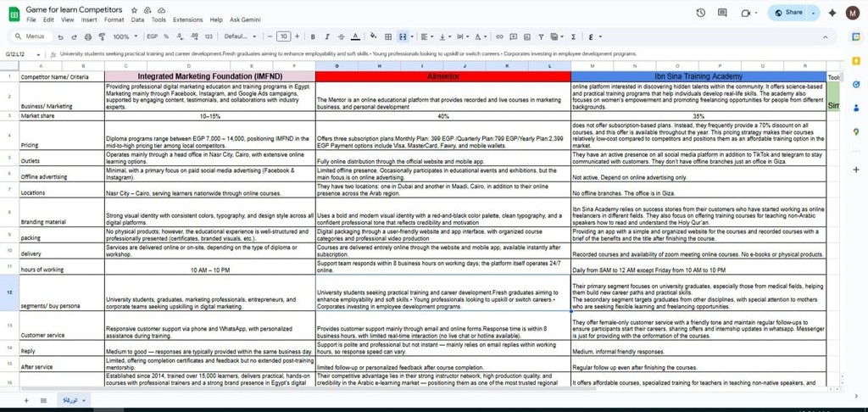Open comments history icon
Viewport: 868px width, 412px height.
pyautogui.click(x=722, y=13)
